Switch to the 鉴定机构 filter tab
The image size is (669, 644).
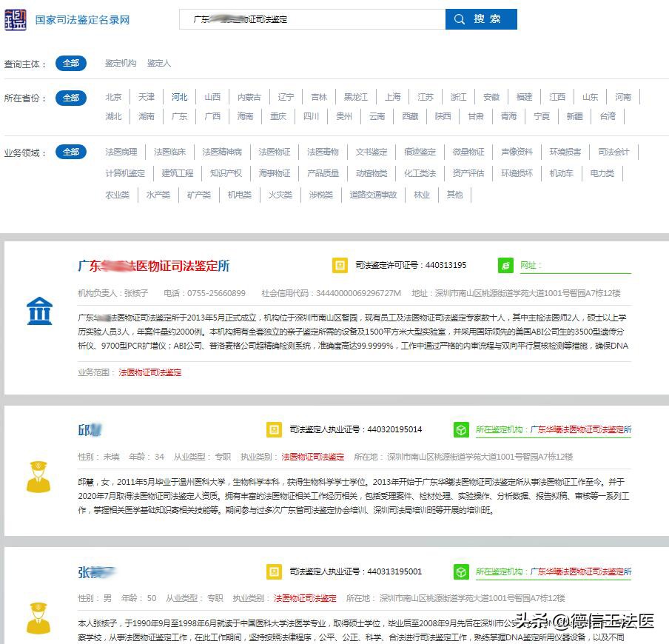[x=122, y=63]
